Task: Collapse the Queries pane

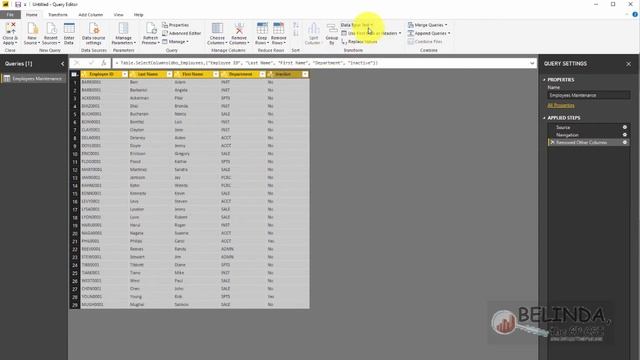Action: coord(62,64)
